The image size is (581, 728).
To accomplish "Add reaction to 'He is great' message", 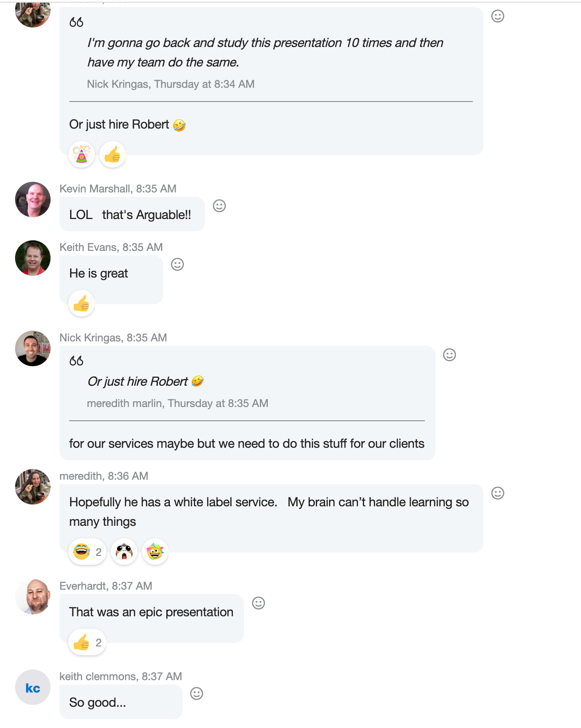I will click(177, 264).
